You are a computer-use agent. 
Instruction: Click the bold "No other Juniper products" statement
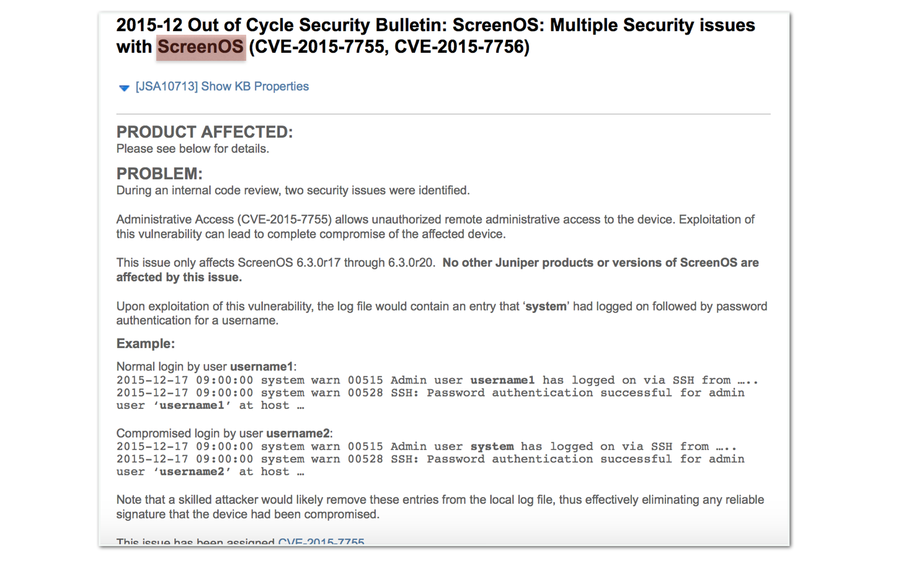pos(600,263)
